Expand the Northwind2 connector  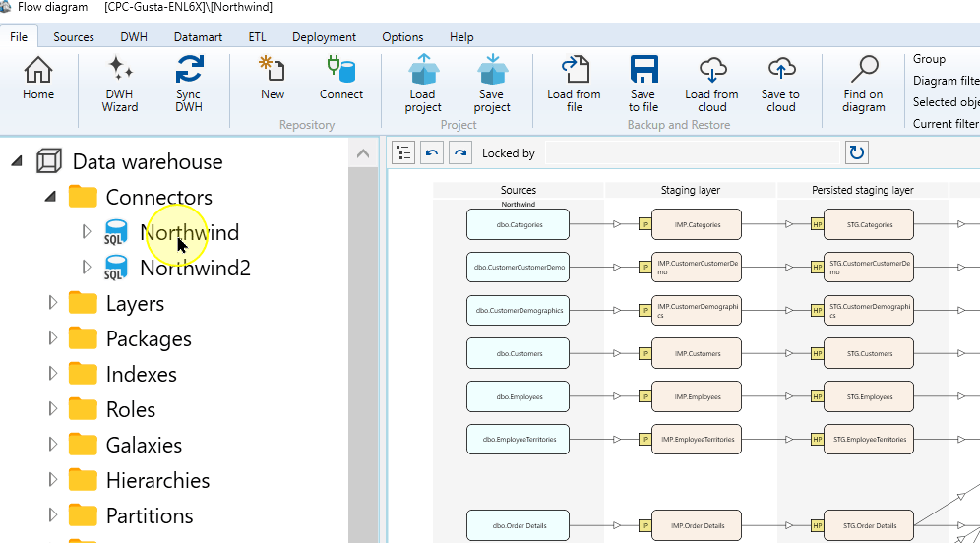pos(87,267)
